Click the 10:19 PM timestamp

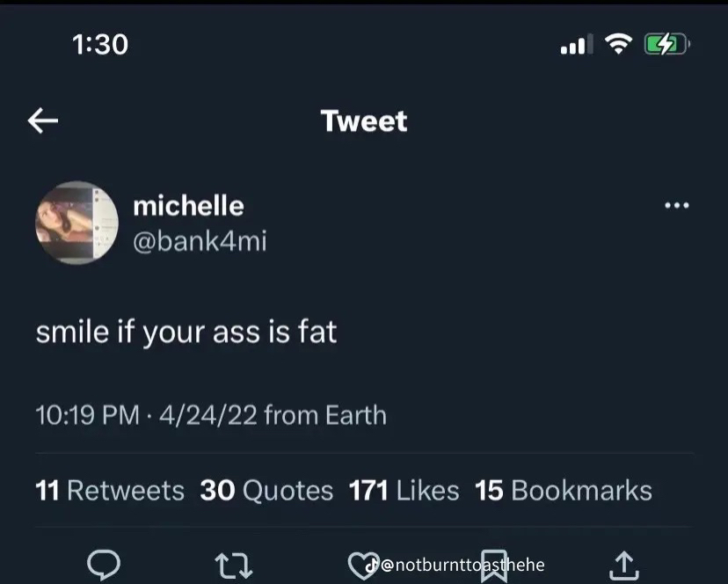[x=87, y=413]
